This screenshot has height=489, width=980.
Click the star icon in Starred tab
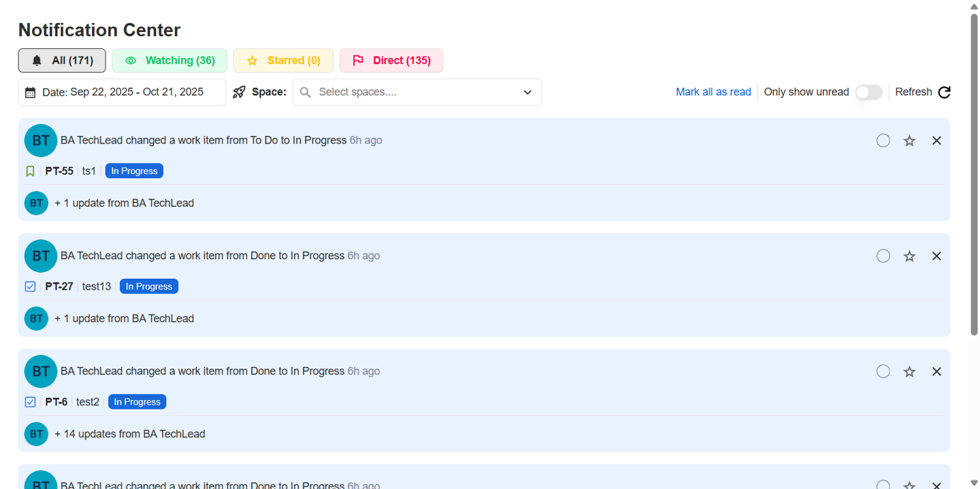(252, 61)
